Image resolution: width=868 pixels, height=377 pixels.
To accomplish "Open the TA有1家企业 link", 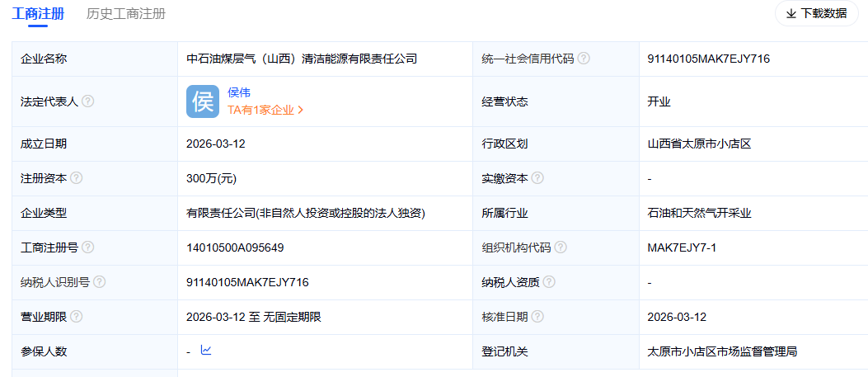I will point(265,110).
